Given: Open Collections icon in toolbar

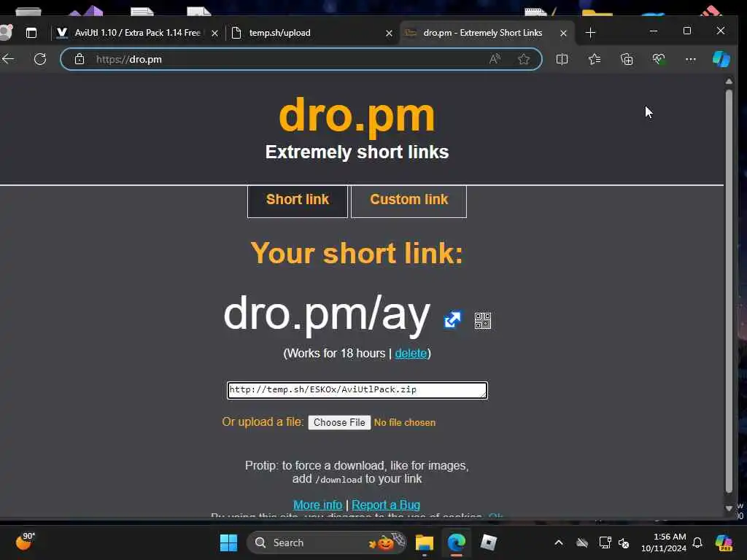Looking at the screenshot, I should point(627,59).
